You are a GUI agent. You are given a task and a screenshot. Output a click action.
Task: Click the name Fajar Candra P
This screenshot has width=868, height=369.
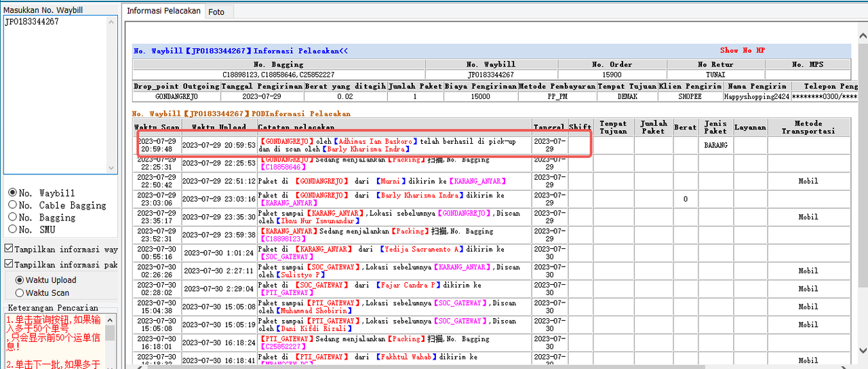(408, 285)
